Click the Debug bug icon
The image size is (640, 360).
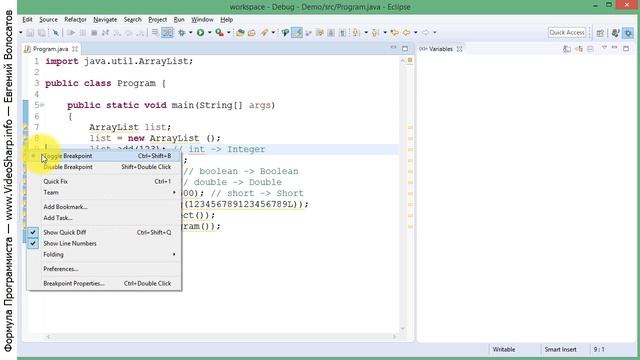tap(182, 33)
